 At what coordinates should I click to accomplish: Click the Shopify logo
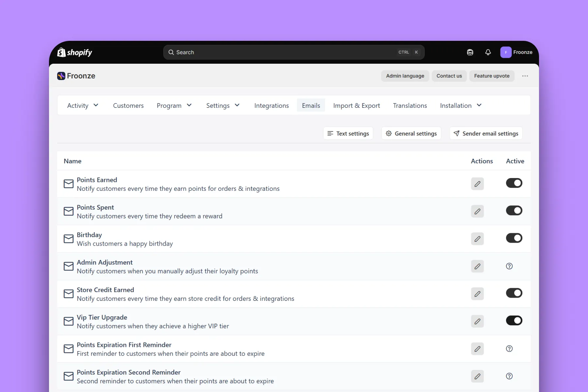click(x=74, y=52)
